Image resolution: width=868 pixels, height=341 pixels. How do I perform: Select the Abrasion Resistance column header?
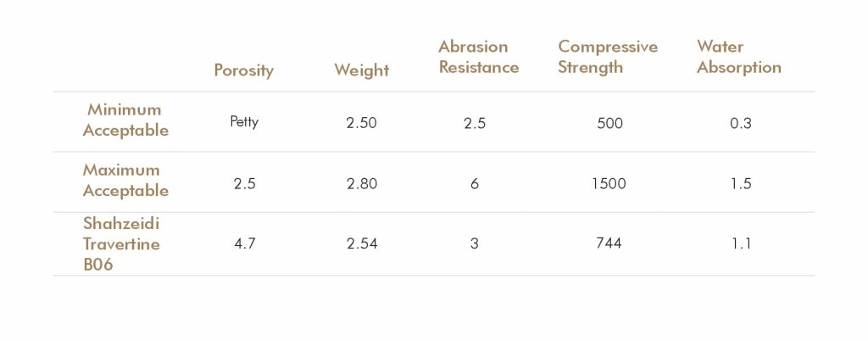point(478,57)
